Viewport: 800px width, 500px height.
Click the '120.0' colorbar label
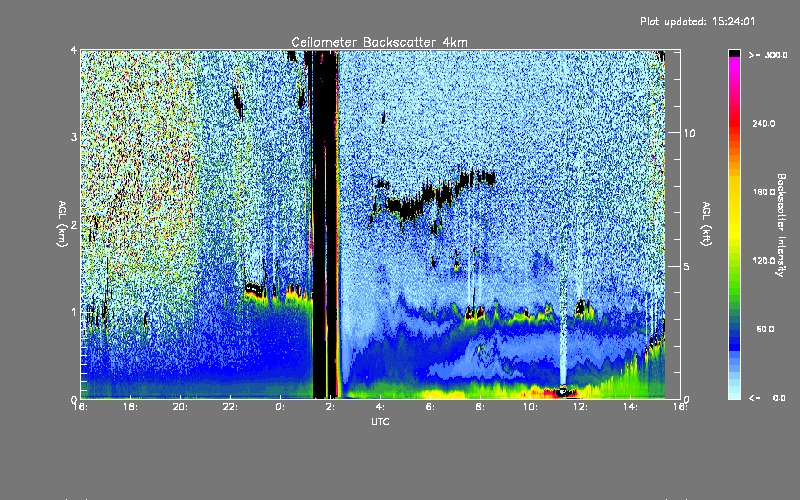(x=764, y=260)
